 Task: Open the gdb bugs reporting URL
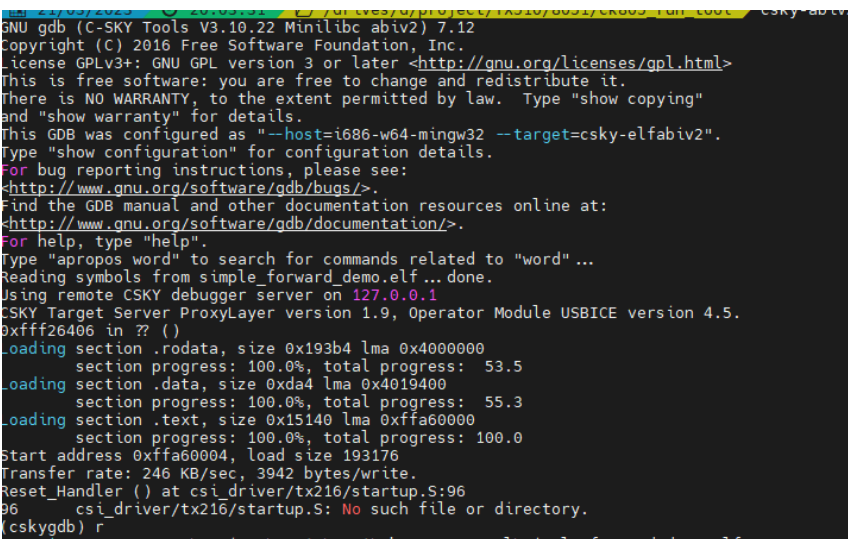tap(184, 188)
